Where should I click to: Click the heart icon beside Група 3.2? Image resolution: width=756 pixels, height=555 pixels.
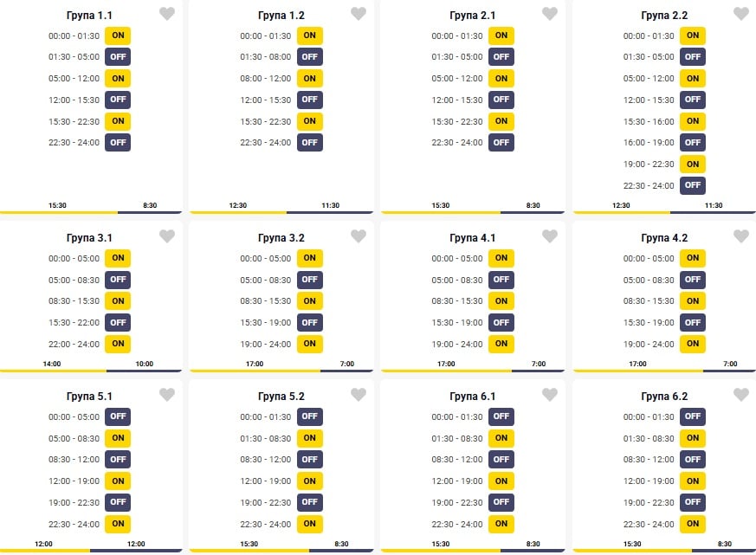point(359,236)
